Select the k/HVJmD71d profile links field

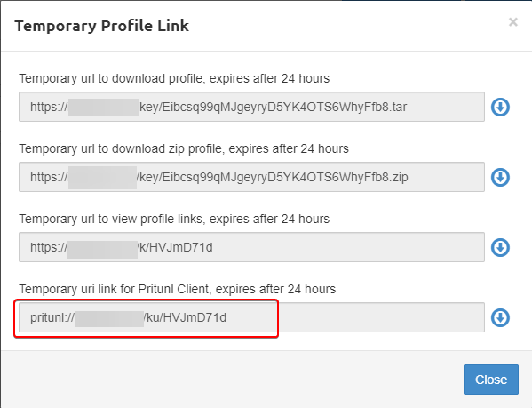[x=251, y=247]
